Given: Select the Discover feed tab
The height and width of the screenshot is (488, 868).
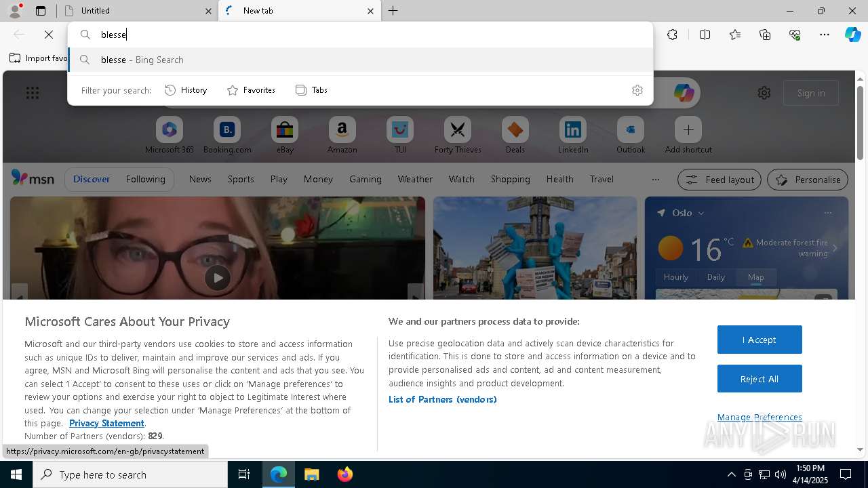Looking at the screenshot, I should [x=92, y=179].
